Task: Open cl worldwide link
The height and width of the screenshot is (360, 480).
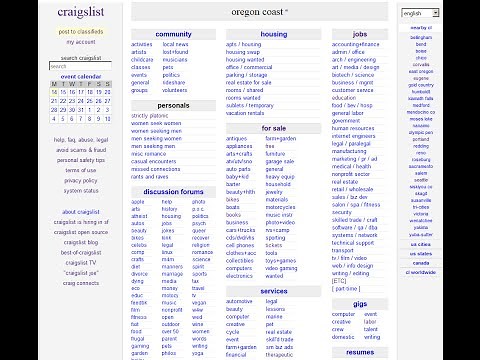Action: (421, 272)
